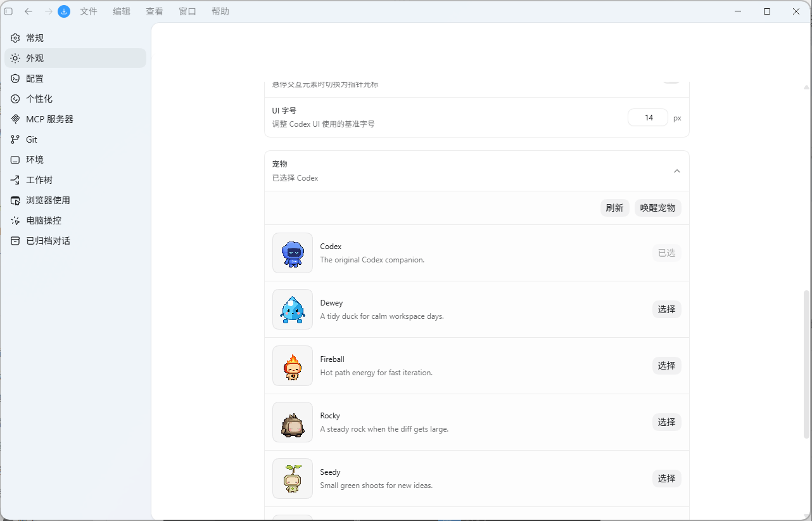Click the Rocky pet thumbnail

pos(293,422)
